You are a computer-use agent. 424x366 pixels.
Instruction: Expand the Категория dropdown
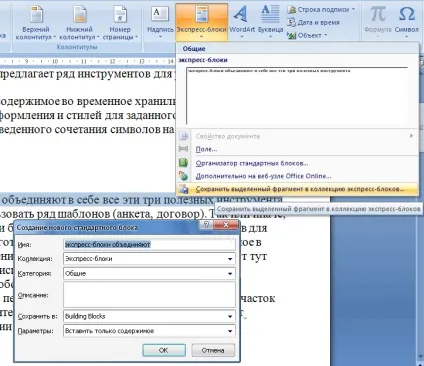pyautogui.click(x=230, y=274)
